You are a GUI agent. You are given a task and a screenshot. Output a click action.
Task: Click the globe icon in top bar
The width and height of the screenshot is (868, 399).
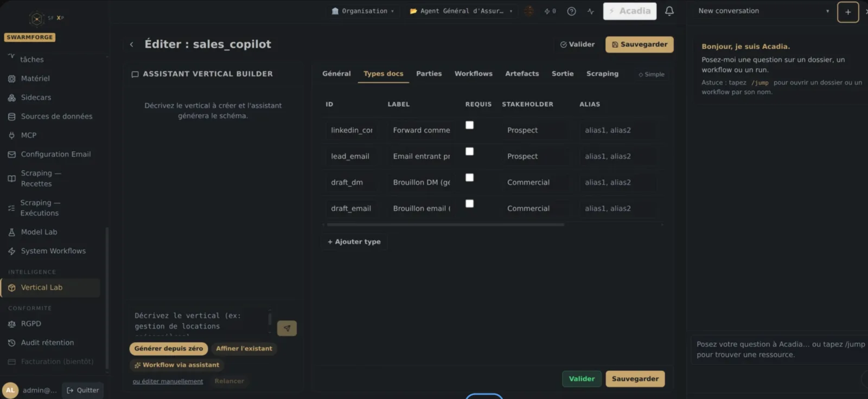529,11
